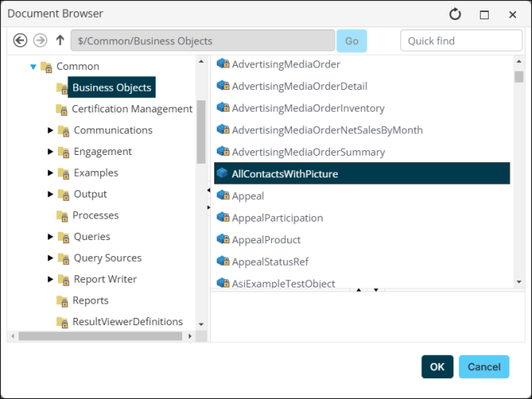Click the folder tree scroll right arrow
The image size is (532, 399).
190,336
